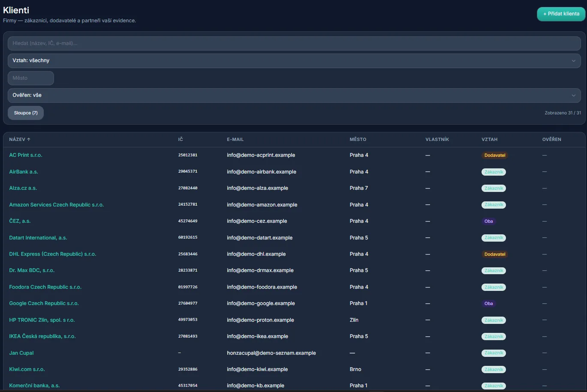Open DHL Express (Czech Republic) s.r.o.
The width and height of the screenshot is (587, 392).
53,254
